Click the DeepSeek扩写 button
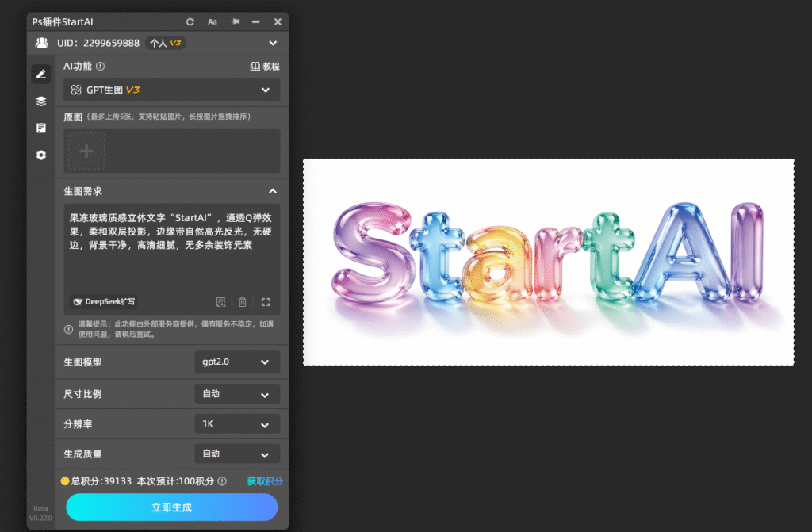The image size is (812, 532). pos(104,301)
